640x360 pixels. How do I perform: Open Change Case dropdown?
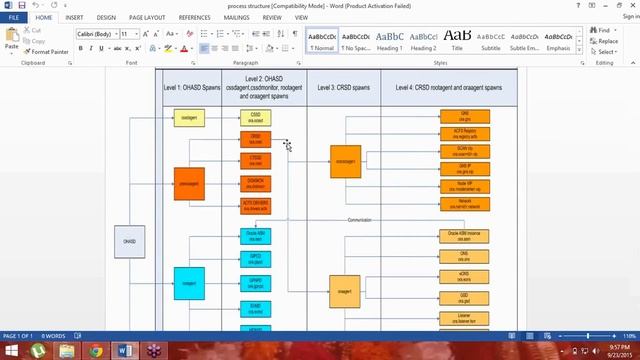point(172,34)
